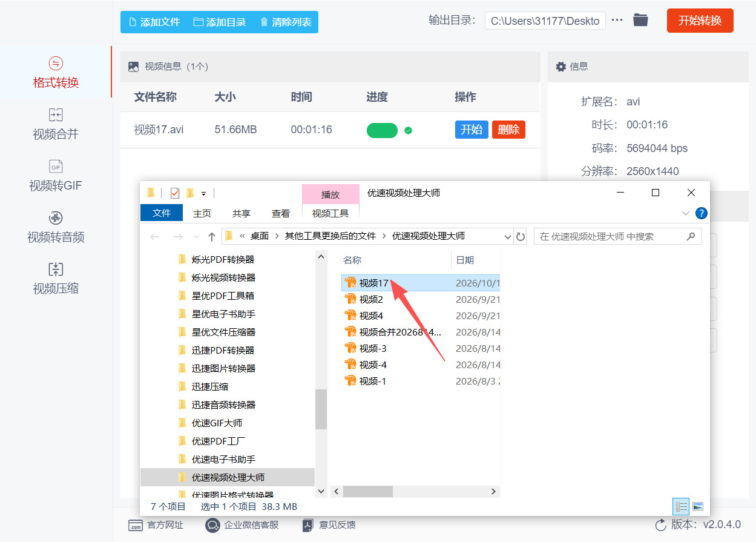The width and height of the screenshot is (756, 542).
Task: Click the 视频信息 picture icon
Action: [x=133, y=67]
